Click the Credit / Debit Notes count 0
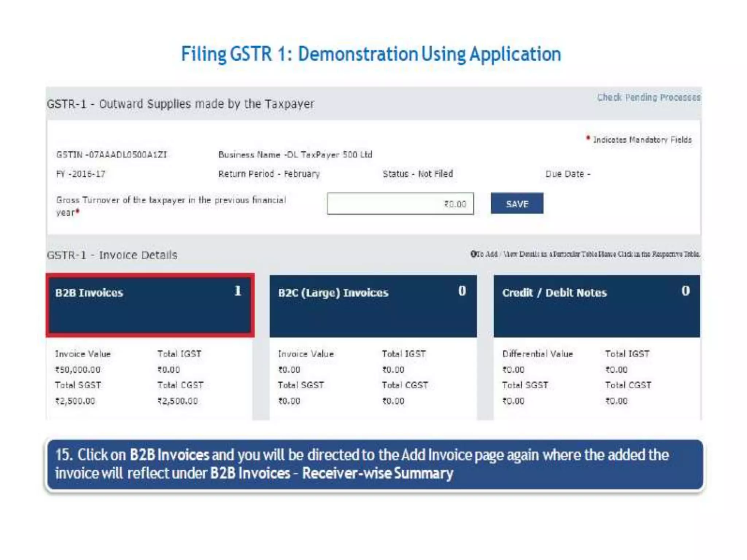 [685, 291]
